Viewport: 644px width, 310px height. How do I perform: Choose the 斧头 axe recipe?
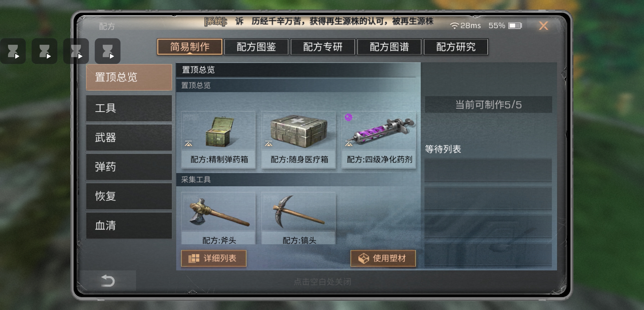coord(218,218)
